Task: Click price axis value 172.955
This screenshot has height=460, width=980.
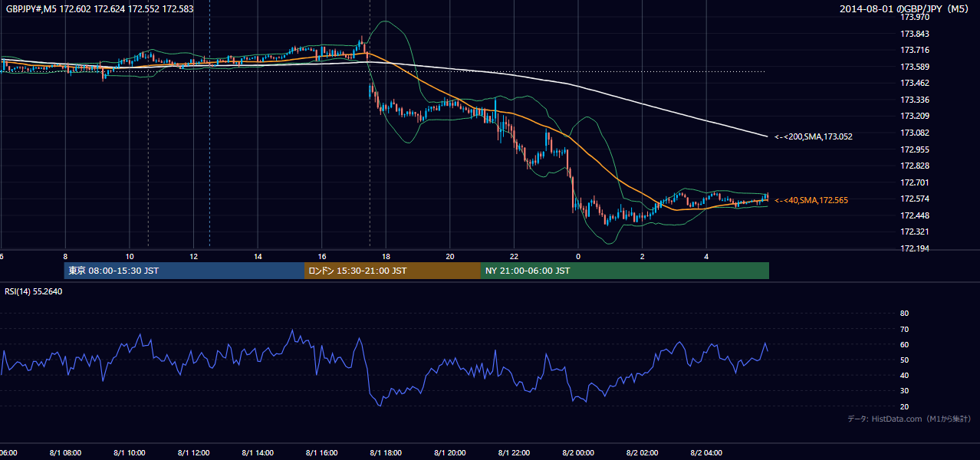Action: point(915,149)
